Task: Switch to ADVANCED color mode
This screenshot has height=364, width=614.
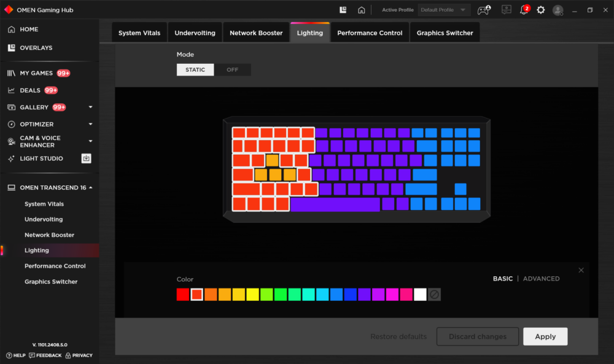Action: coord(541,279)
